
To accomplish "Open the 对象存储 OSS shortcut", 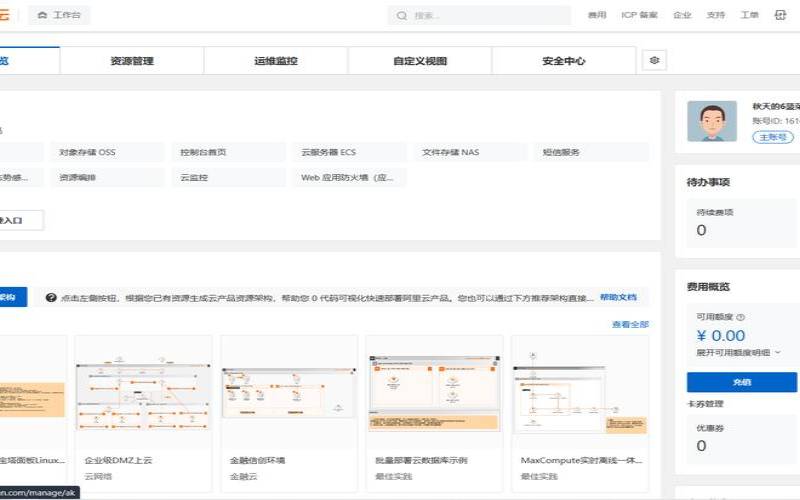I will pyautogui.click(x=107, y=152).
